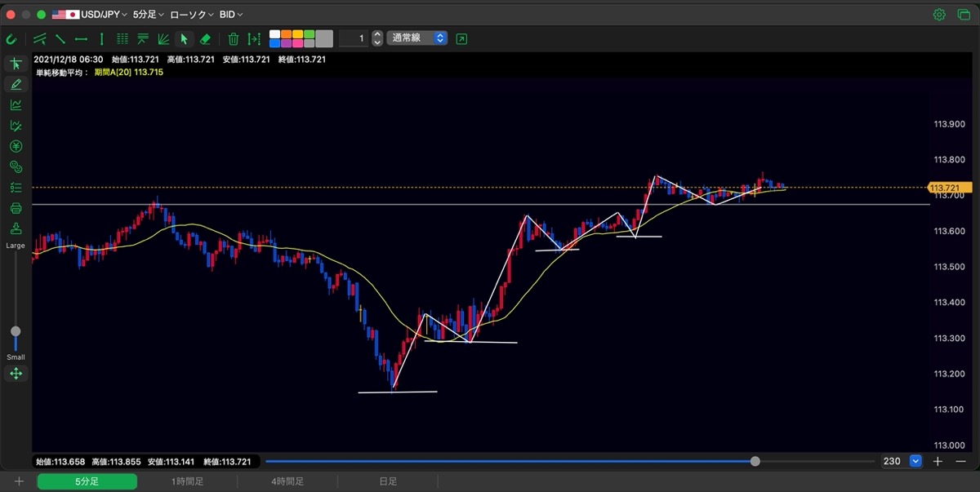Toggle the four-way move arrows tool
Viewport: 980px width, 492px height.
[x=16, y=374]
